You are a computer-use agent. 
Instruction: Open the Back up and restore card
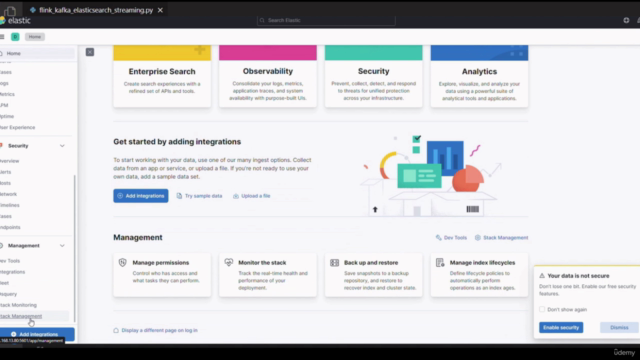[373, 275]
